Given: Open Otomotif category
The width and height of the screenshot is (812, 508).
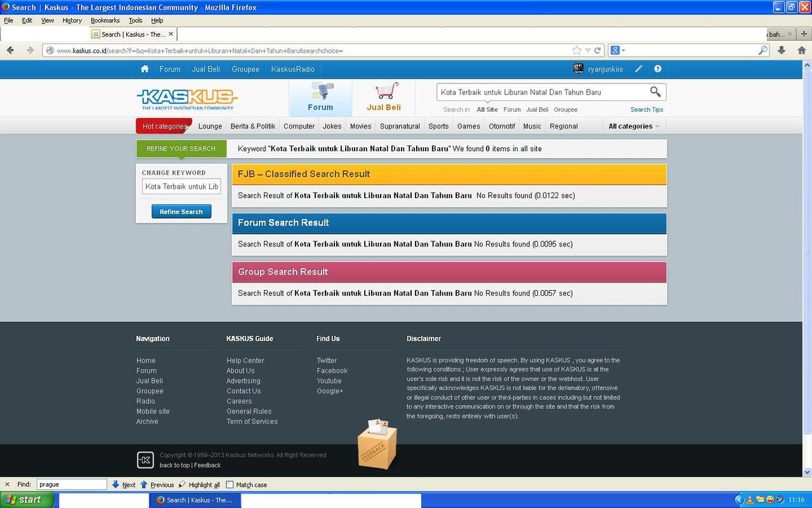Looking at the screenshot, I should point(502,126).
